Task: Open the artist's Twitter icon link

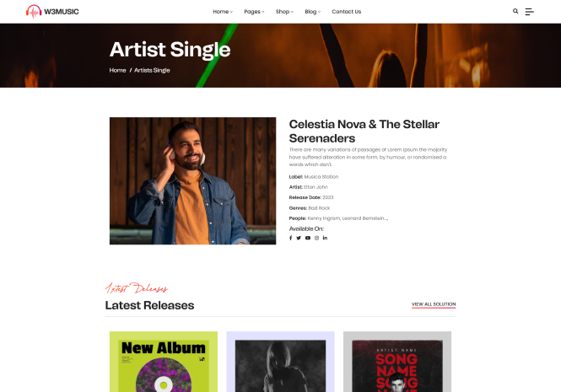Action: (299, 238)
